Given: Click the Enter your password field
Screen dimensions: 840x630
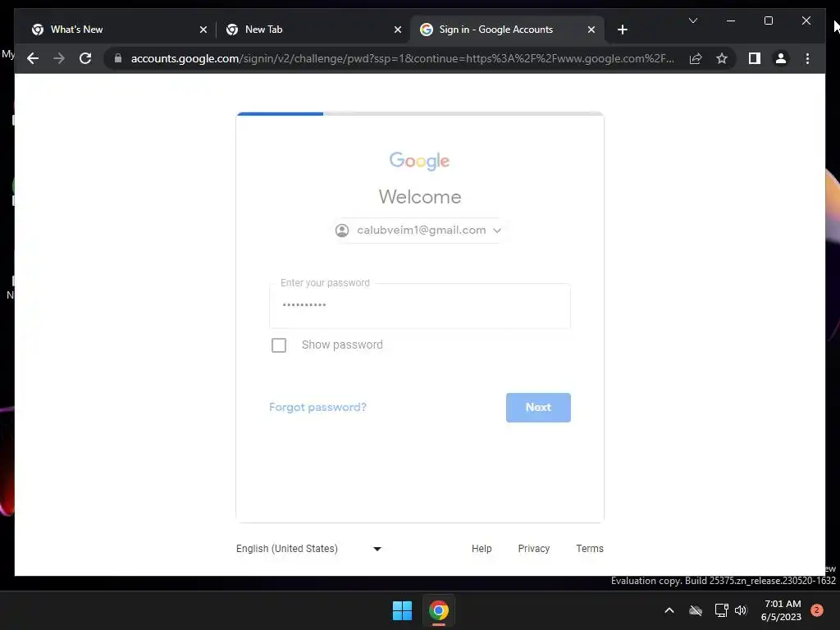Looking at the screenshot, I should pyautogui.click(x=419, y=306).
